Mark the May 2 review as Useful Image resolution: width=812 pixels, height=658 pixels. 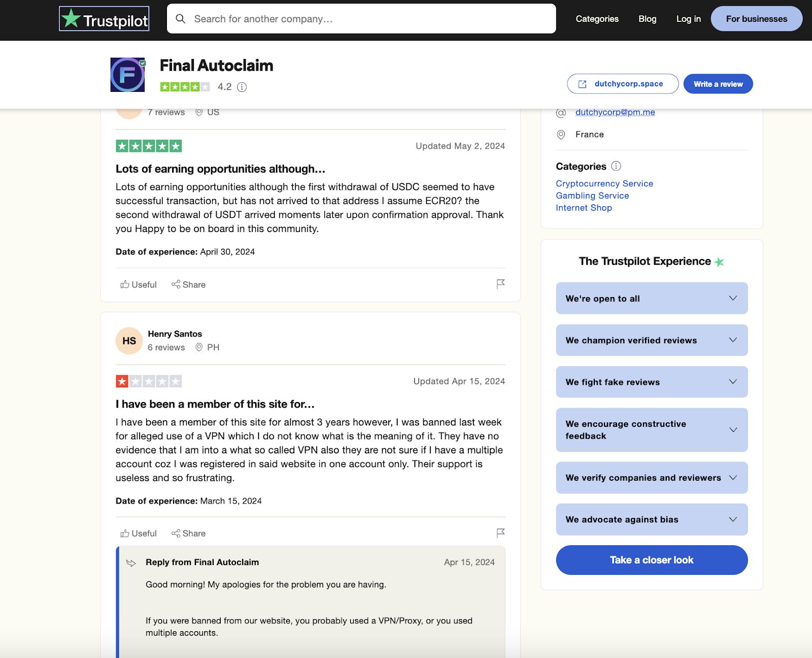(x=138, y=284)
